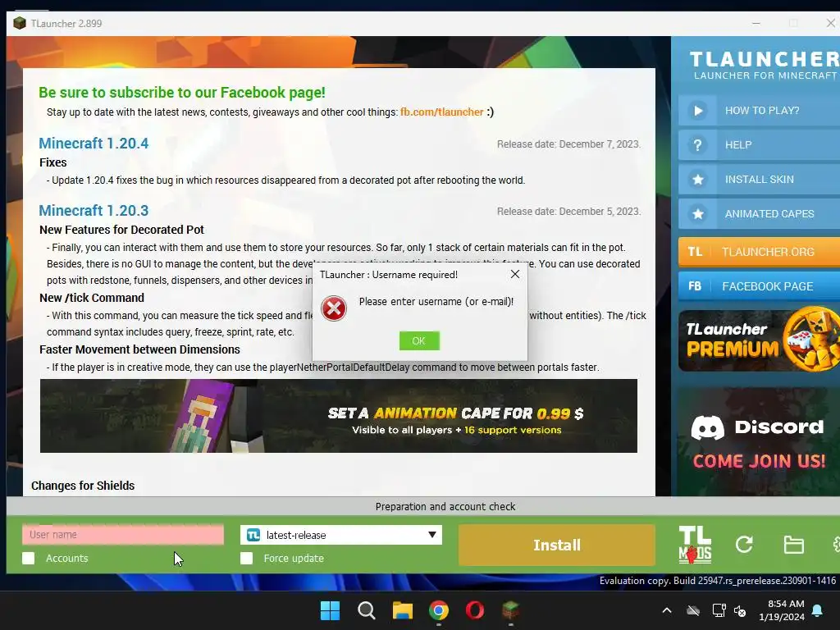This screenshot has width=840, height=630.
Task: Enable the Force update checkbox
Action: click(x=246, y=558)
